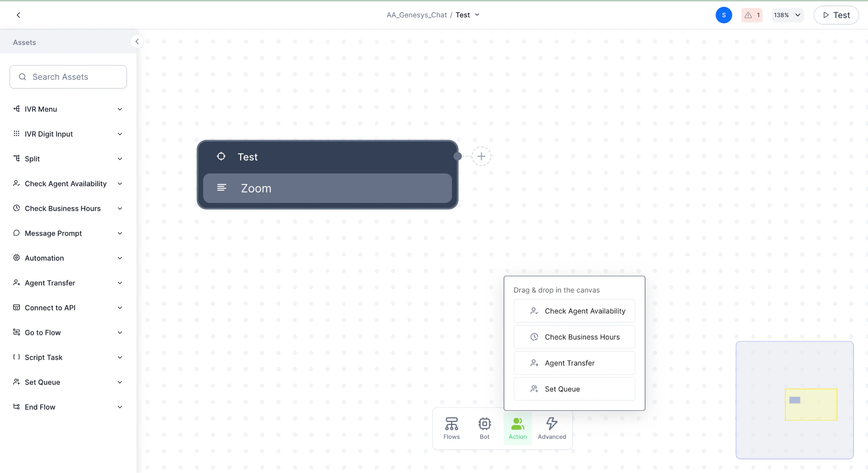Select the Check Business Hours clock icon
868x473 pixels.
(x=16, y=208)
